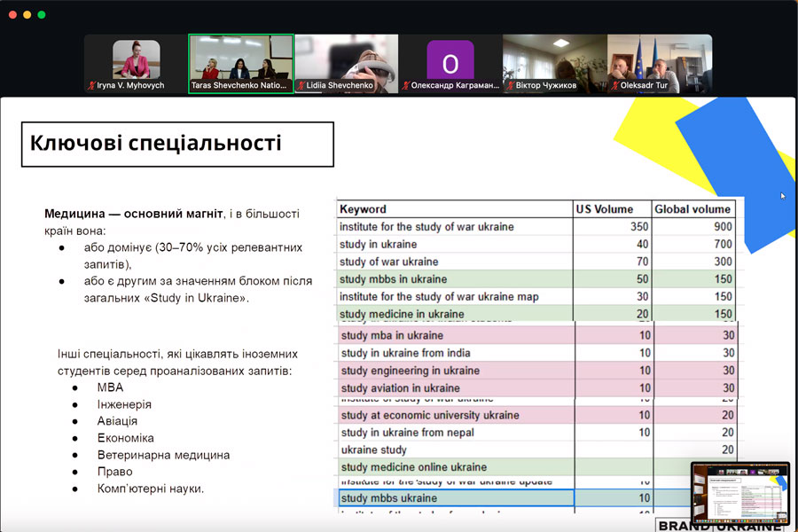
Task: Click the Global volume value 900
Action: [x=723, y=227]
